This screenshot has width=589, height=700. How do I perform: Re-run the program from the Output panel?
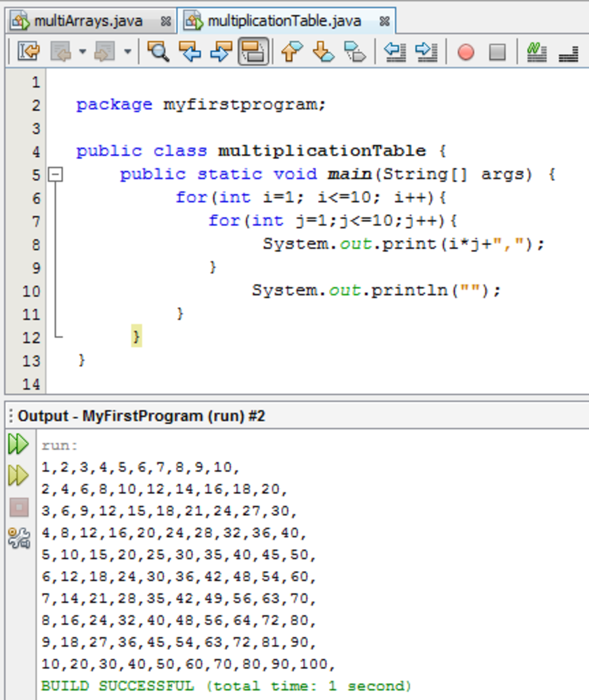coord(18,444)
